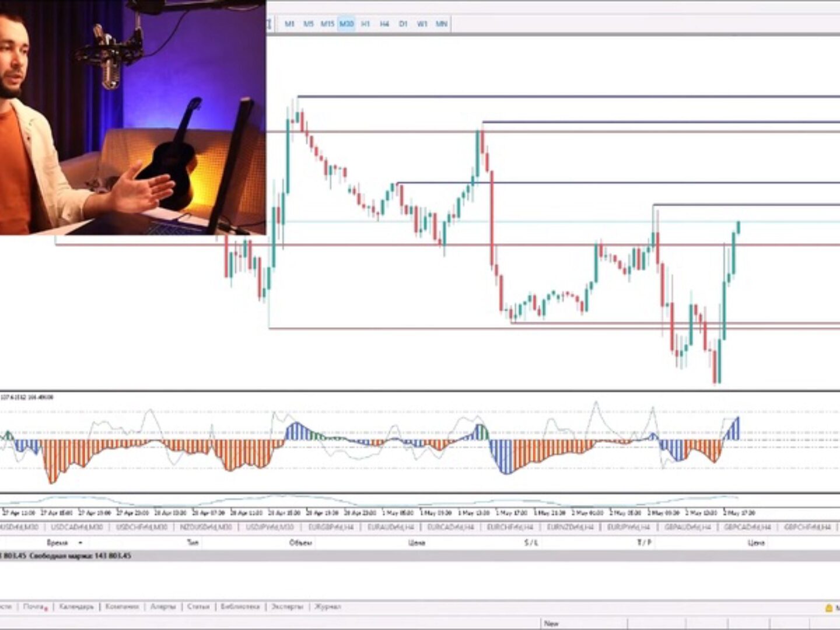Image resolution: width=840 pixels, height=630 pixels.
Task: Set chart period to H4
Action: pyautogui.click(x=384, y=24)
